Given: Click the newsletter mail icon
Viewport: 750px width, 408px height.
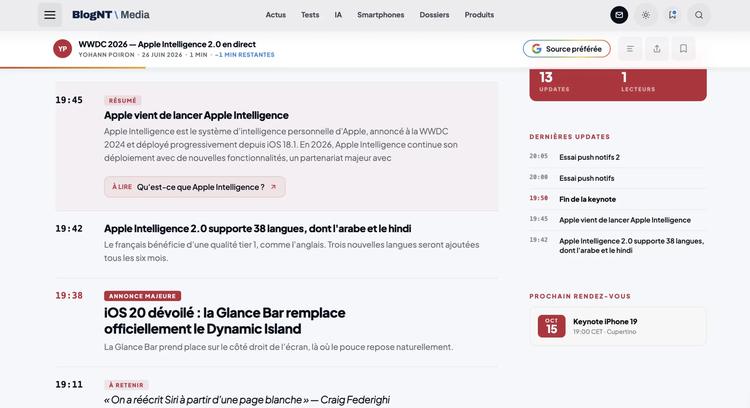Looking at the screenshot, I should 619,15.
